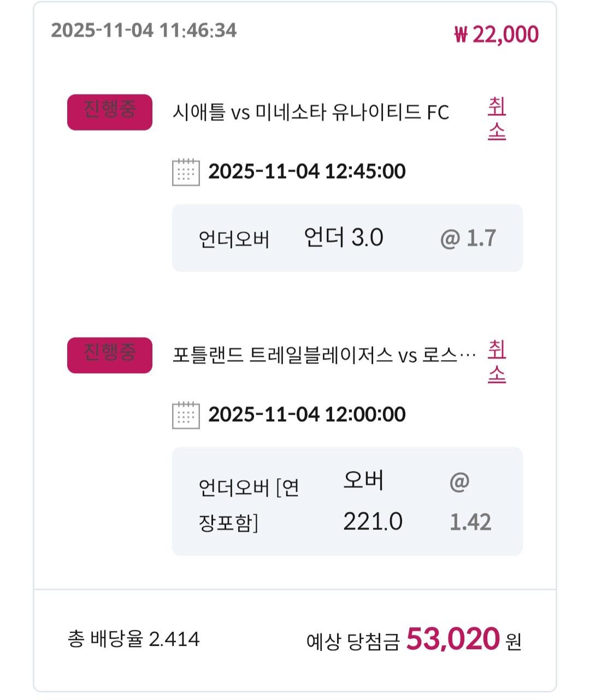Open the 시애틀 vs 미네소타 유나이티드 FC match title

[x=310, y=113]
